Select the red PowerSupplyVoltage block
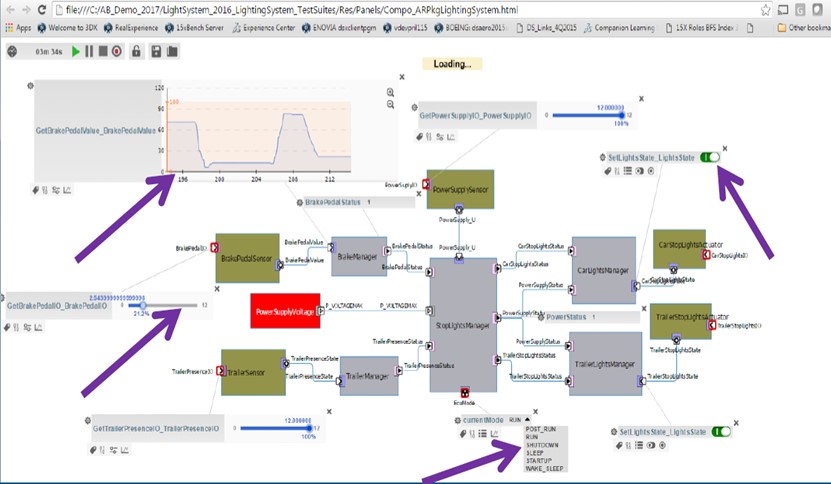 [285, 311]
